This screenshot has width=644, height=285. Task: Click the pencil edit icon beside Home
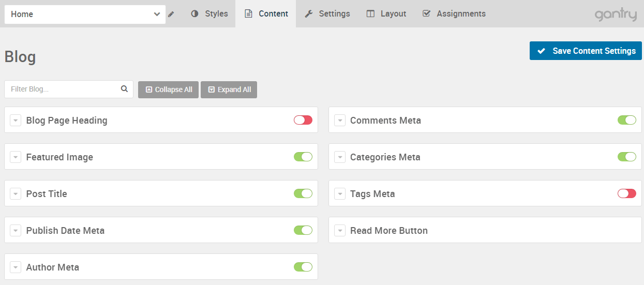(171, 14)
